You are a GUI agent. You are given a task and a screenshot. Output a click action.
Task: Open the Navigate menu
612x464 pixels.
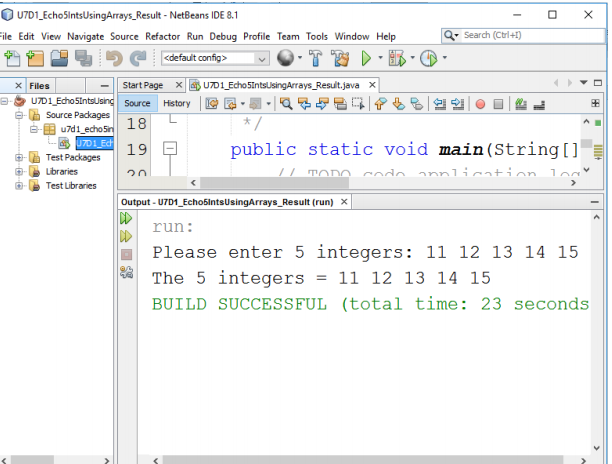pyautogui.click(x=85, y=36)
